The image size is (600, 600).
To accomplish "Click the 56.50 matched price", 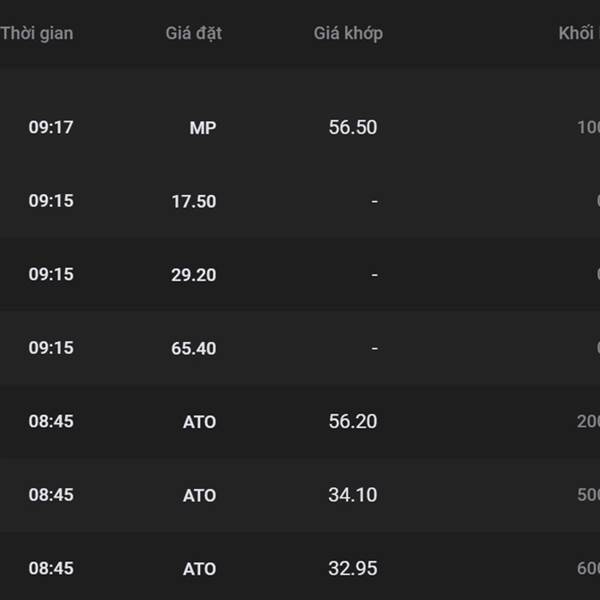I will (352, 128).
